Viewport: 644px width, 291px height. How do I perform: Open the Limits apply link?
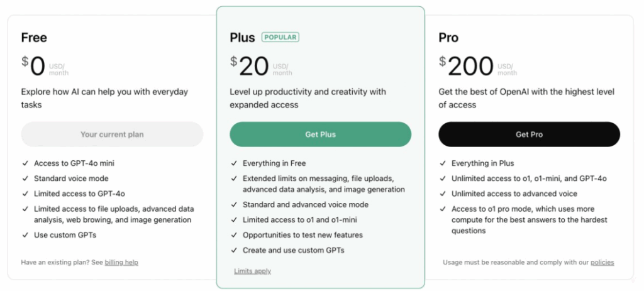click(x=252, y=271)
